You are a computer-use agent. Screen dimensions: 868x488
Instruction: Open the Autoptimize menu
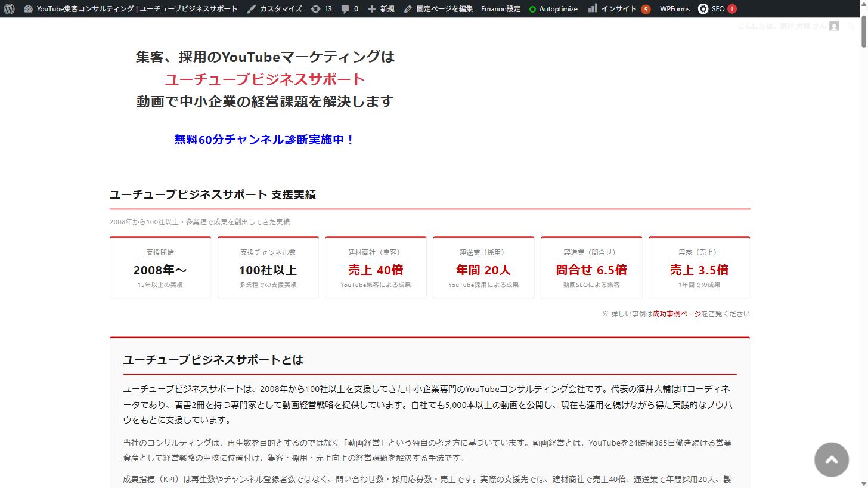tap(553, 9)
